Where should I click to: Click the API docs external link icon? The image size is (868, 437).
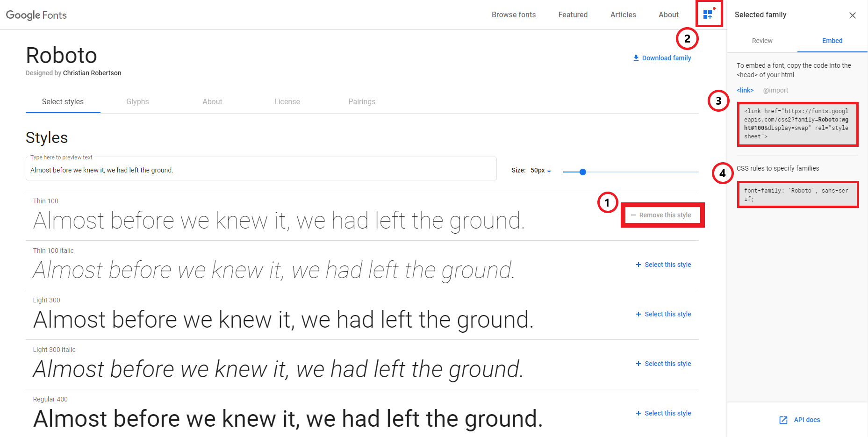(x=783, y=420)
